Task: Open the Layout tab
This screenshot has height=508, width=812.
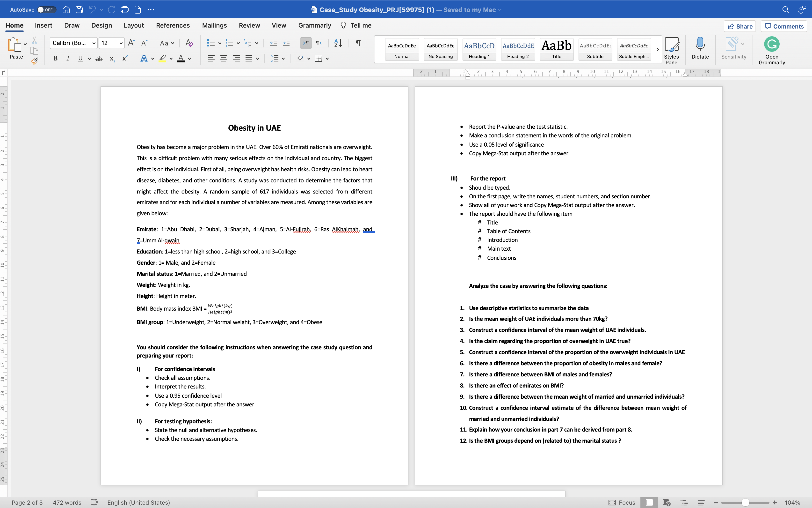Action: pyautogui.click(x=134, y=26)
